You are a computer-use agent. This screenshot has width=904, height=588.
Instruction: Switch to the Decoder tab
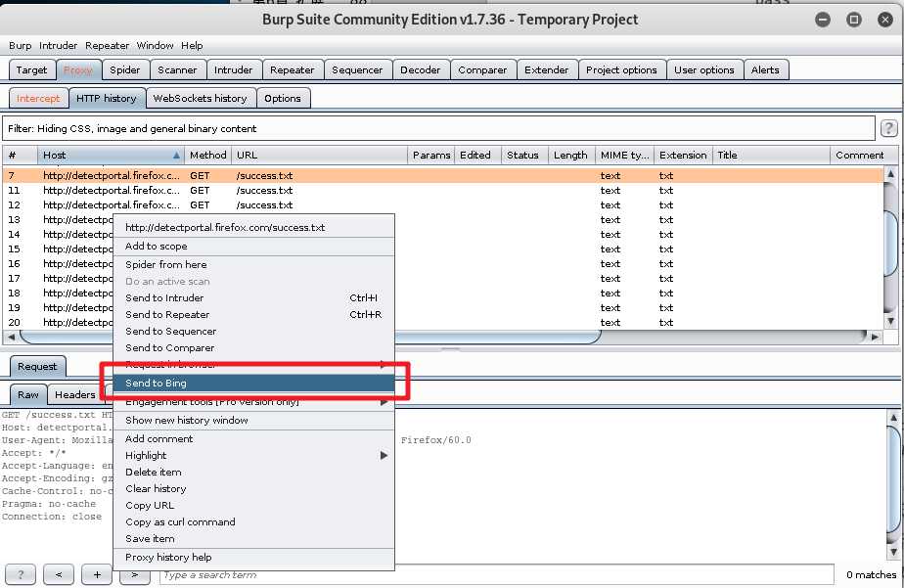[x=421, y=69]
